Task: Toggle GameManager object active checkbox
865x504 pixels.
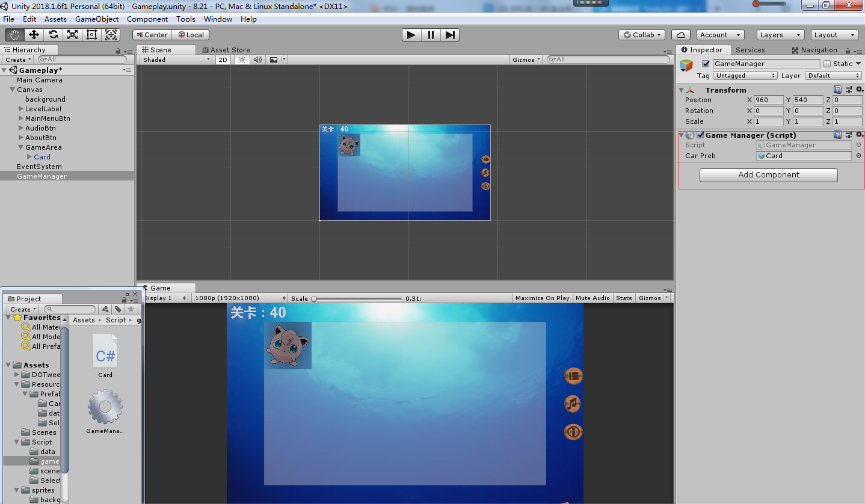Action: [x=706, y=64]
